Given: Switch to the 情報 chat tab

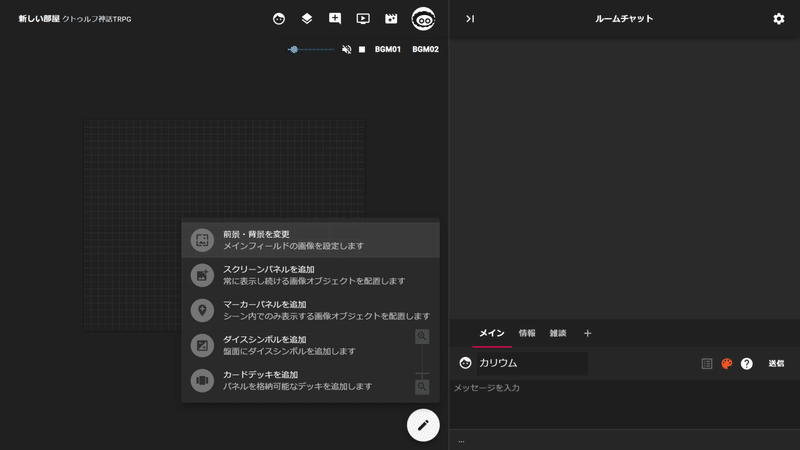Looking at the screenshot, I should click(x=527, y=333).
